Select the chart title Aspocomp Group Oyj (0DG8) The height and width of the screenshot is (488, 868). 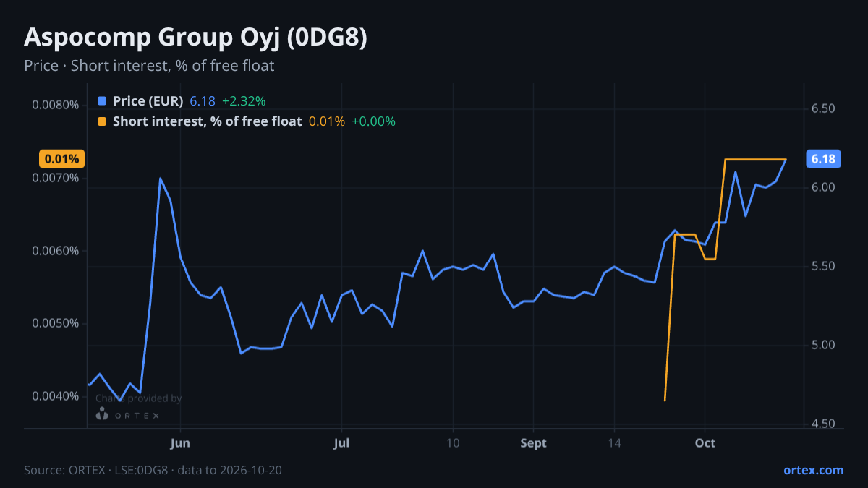tap(195, 38)
